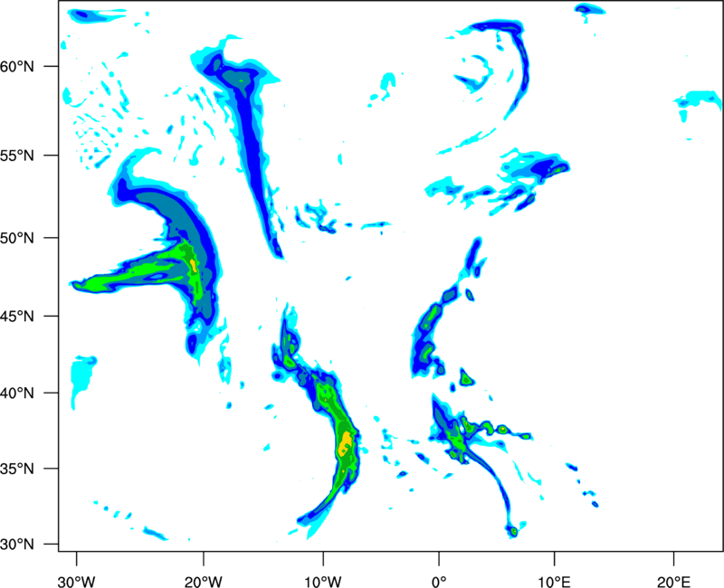Click the 0° longitude label
724x588 pixels.
pyautogui.click(x=439, y=582)
